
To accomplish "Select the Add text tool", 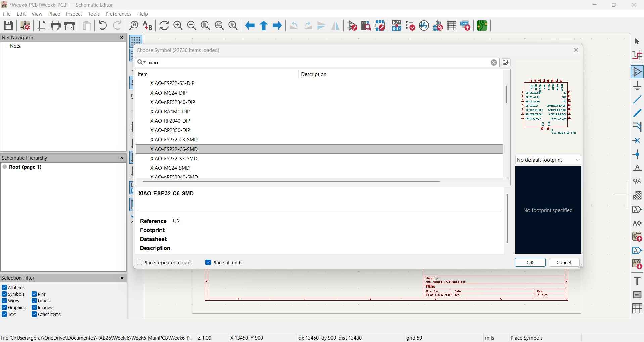I will click(637, 281).
